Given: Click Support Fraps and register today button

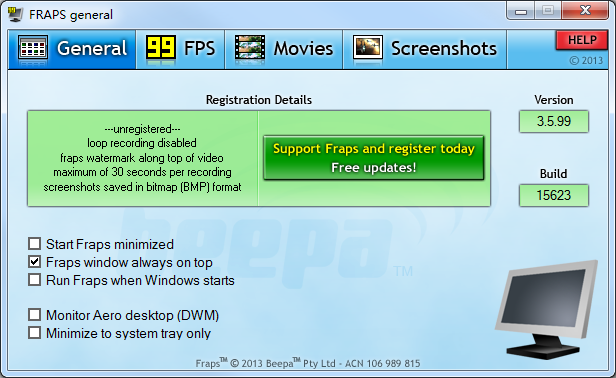Looking at the screenshot, I should tap(374, 158).
